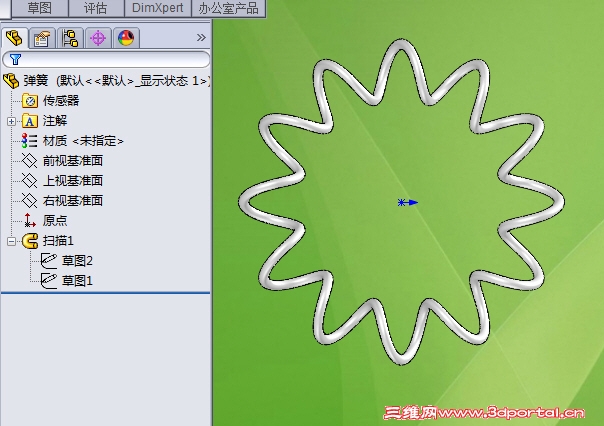The width and height of the screenshot is (604, 426).
Task: Open the DimXpertManager tab icon
Action: point(98,38)
